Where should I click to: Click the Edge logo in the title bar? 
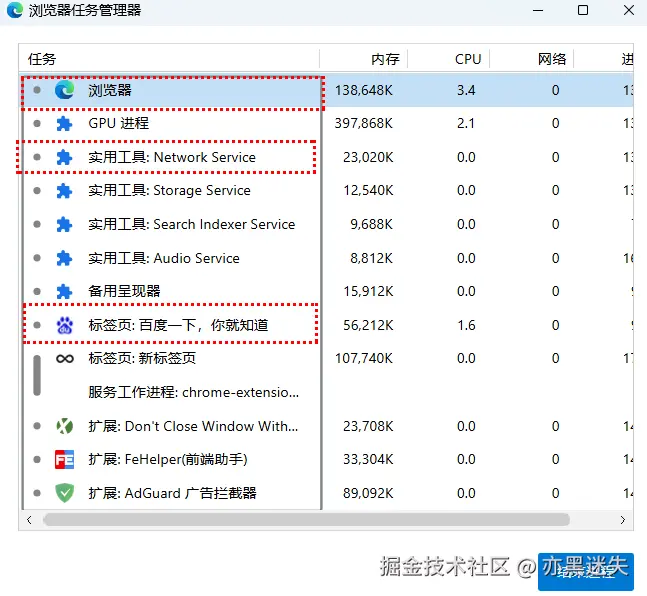[x=15, y=10]
